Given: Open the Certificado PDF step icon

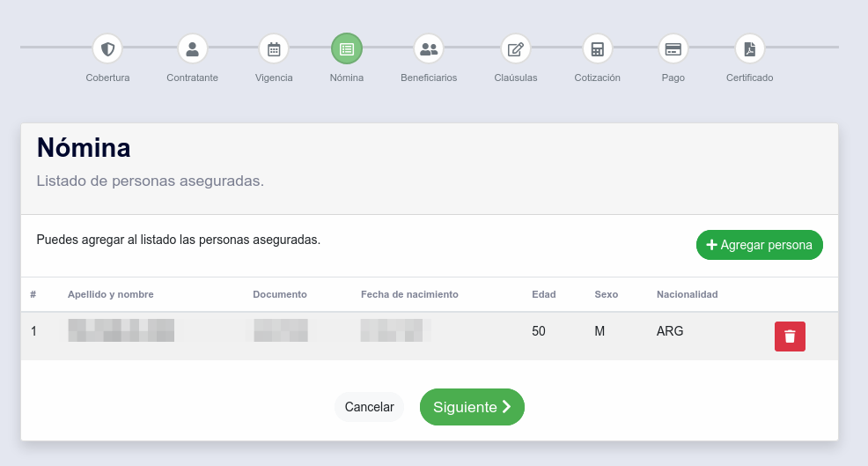Looking at the screenshot, I should click(x=750, y=48).
